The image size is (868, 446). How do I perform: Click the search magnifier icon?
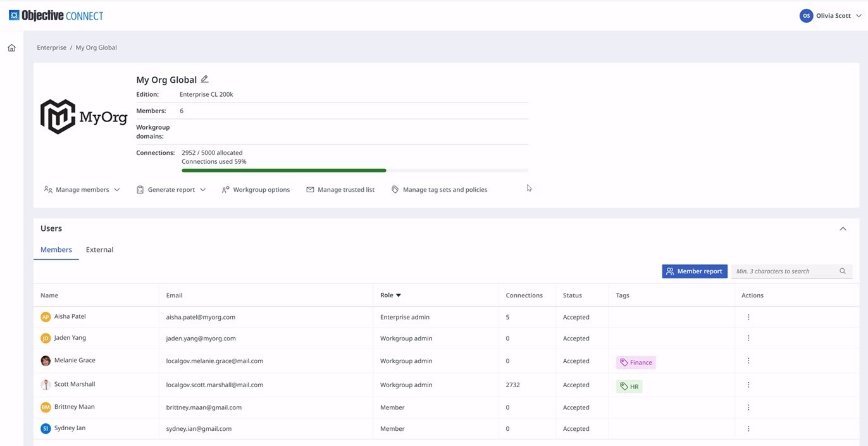(843, 271)
